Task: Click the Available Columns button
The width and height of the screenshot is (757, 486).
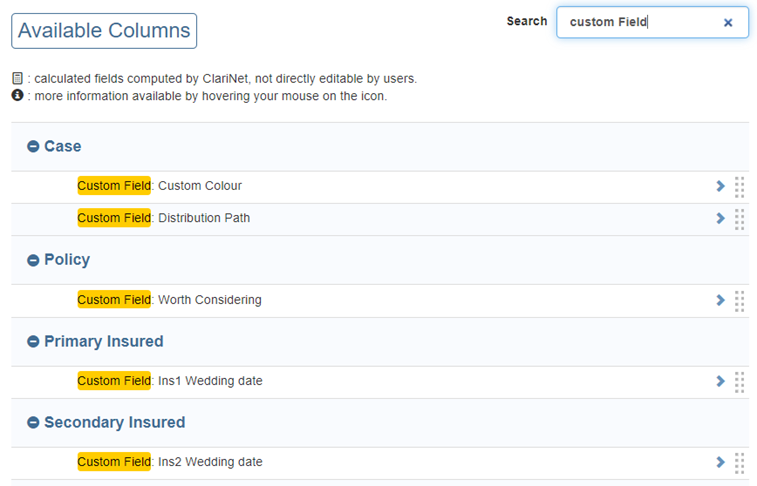Action: click(x=104, y=31)
